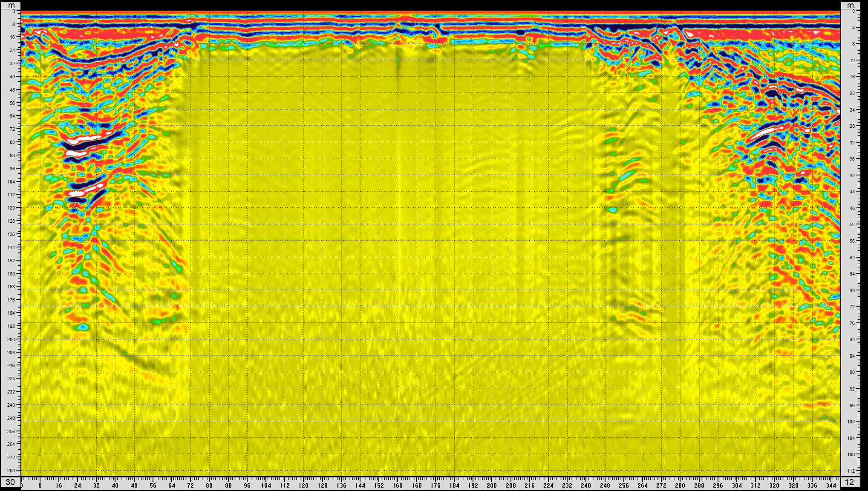Select the "120" label on the left depth axis
Screen dimensions: 868x491
11,208
